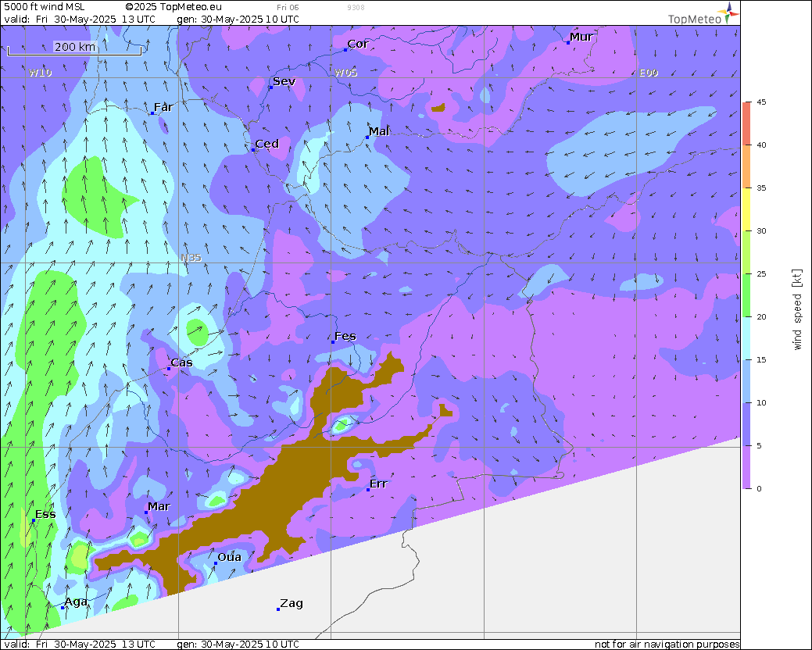Viewport: 812px width, 650px height.
Task: Pick the green 20-25 kt legend swatch
Action: [x=746, y=295]
